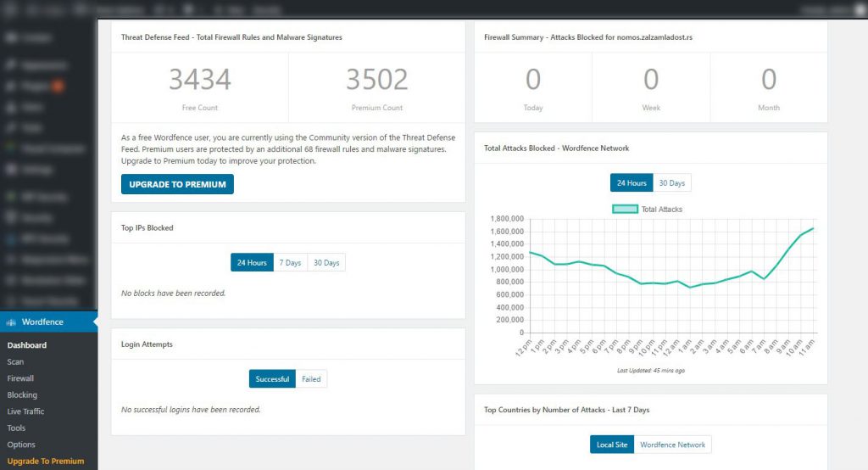Open Dashboard in the Wordfence submenu
Viewport: 868px width, 470px height.
click(27, 345)
